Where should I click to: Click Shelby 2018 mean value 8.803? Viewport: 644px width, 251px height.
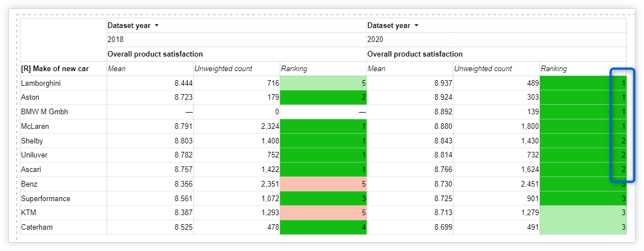[184, 141]
